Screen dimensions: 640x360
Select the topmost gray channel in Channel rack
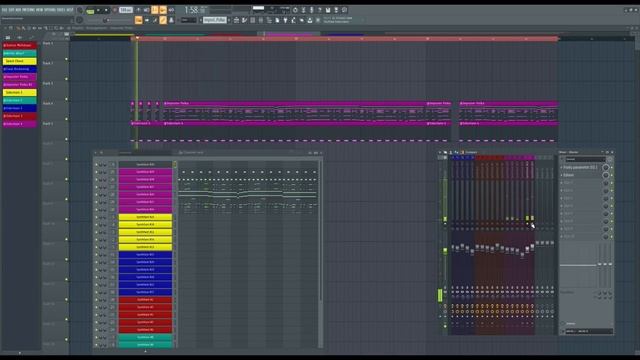[145, 164]
